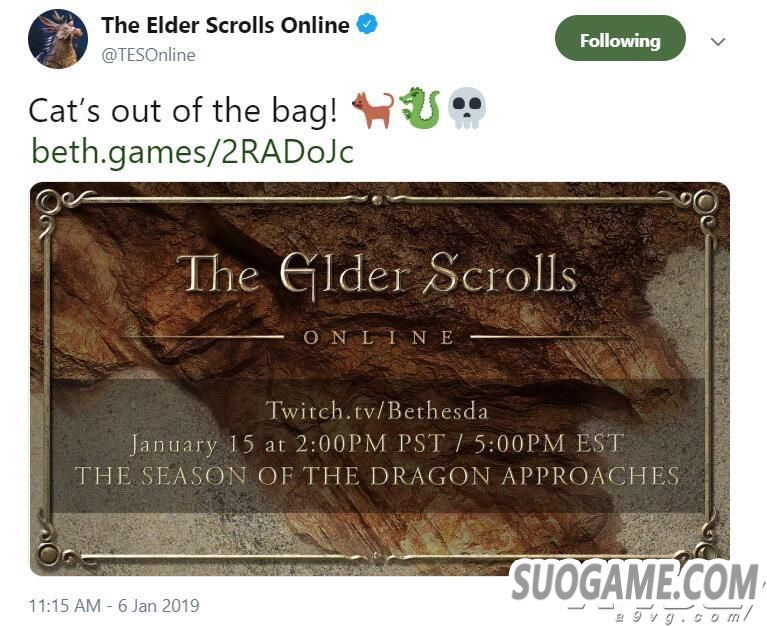
Task: Open the 11:15 AM - 6 Jan 2019 timestamp
Action: [114, 605]
